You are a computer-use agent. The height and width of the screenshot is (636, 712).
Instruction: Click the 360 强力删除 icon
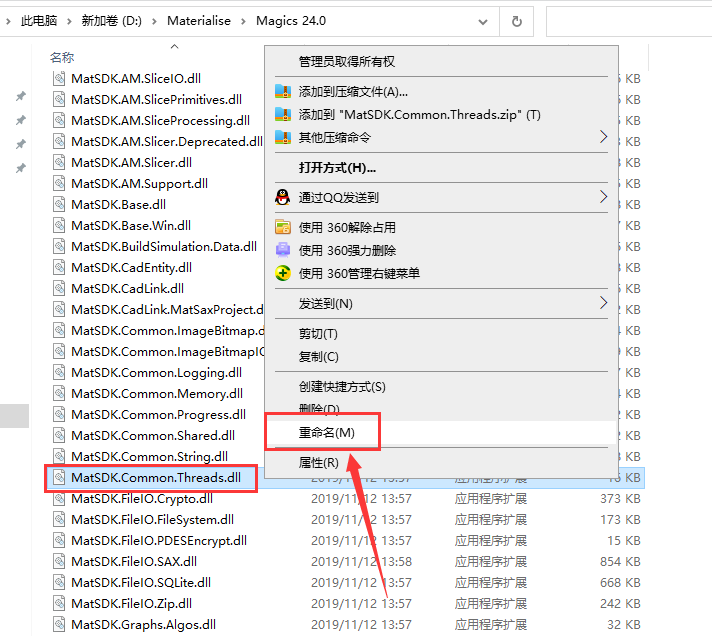(x=283, y=250)
